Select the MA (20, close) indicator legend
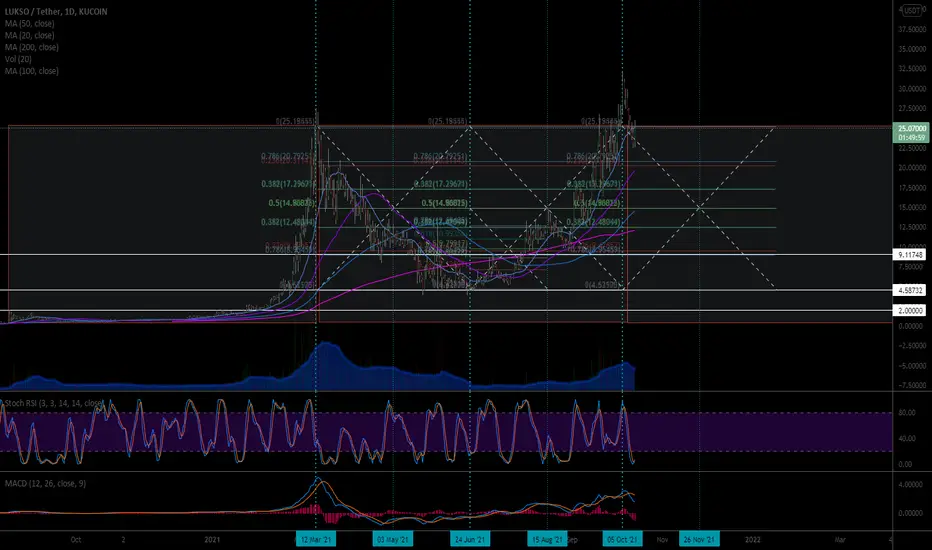932x550 pixels. pos(30,35)
